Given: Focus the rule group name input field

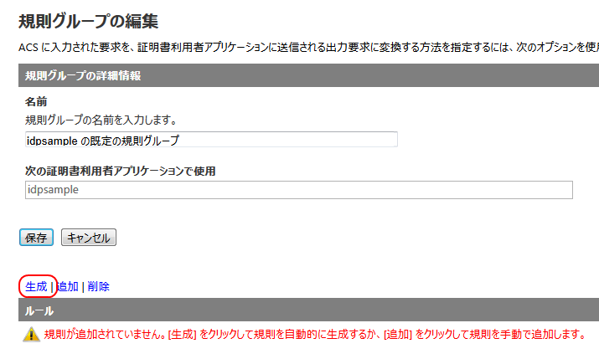Looking at the screenshot, I should 211,140.
